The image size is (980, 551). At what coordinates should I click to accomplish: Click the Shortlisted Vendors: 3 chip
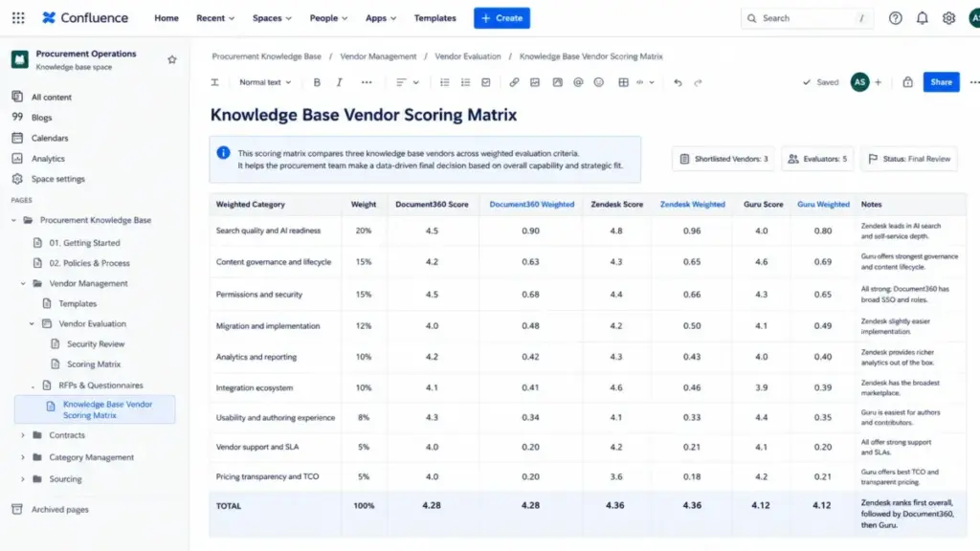724,159
